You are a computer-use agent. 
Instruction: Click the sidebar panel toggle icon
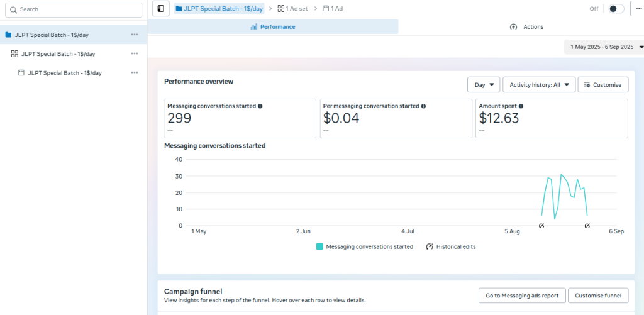click(x=161, y=9)
